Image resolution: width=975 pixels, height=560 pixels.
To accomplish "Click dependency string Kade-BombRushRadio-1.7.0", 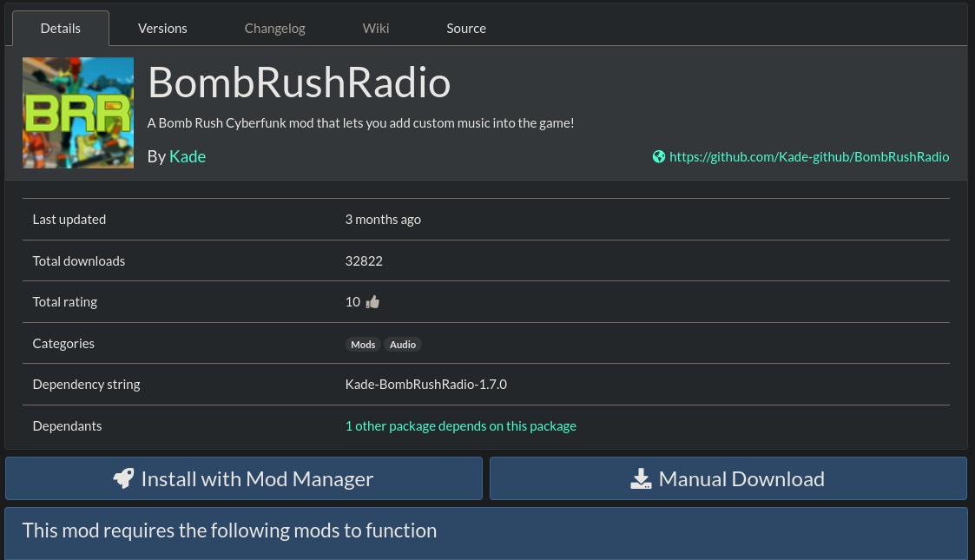I will coord(426,385).
